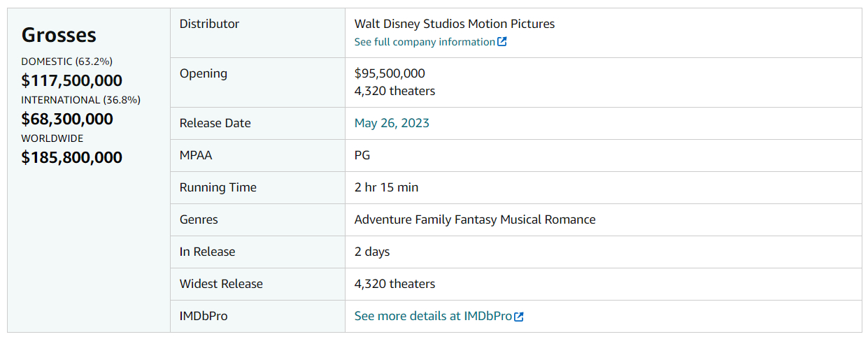Click the 2 hr 15 min running time
This screenshot has height=339, width=868.
click(x=386, y=187)
